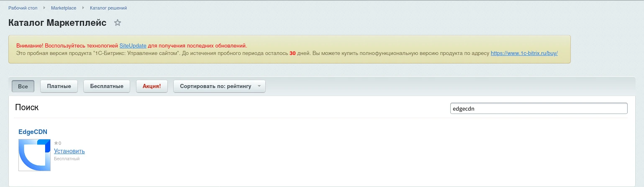
Task: Go to Рабочий стол breadcrumb
Action: pos(23,8)
